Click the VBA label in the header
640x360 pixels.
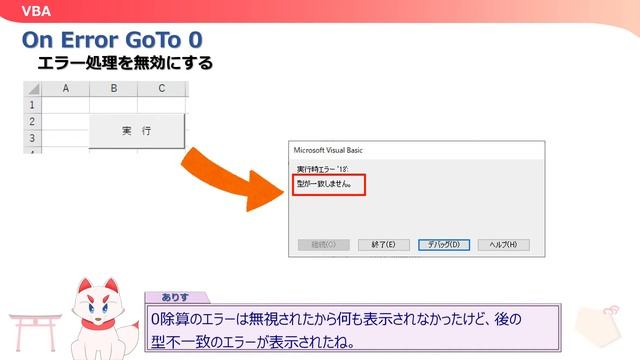coord(36,11)
